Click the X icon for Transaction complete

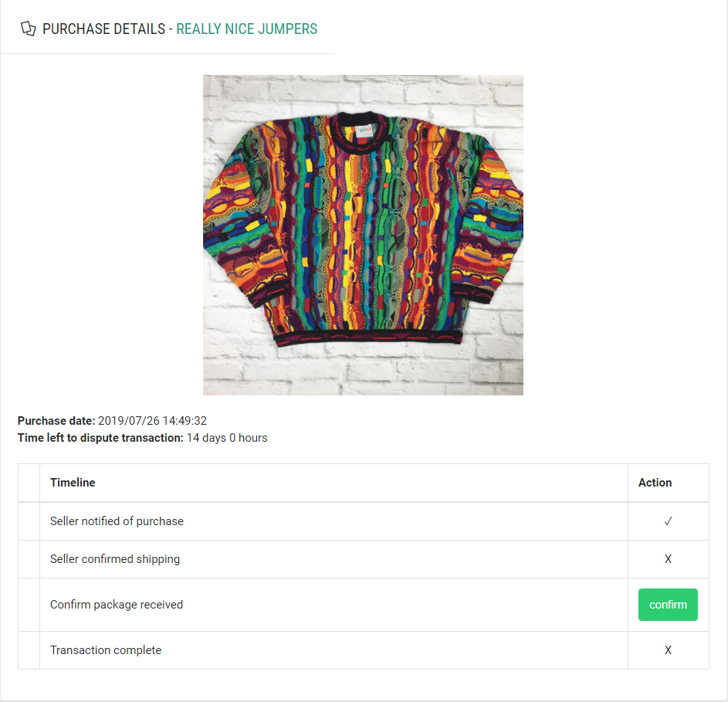point(668,650)
